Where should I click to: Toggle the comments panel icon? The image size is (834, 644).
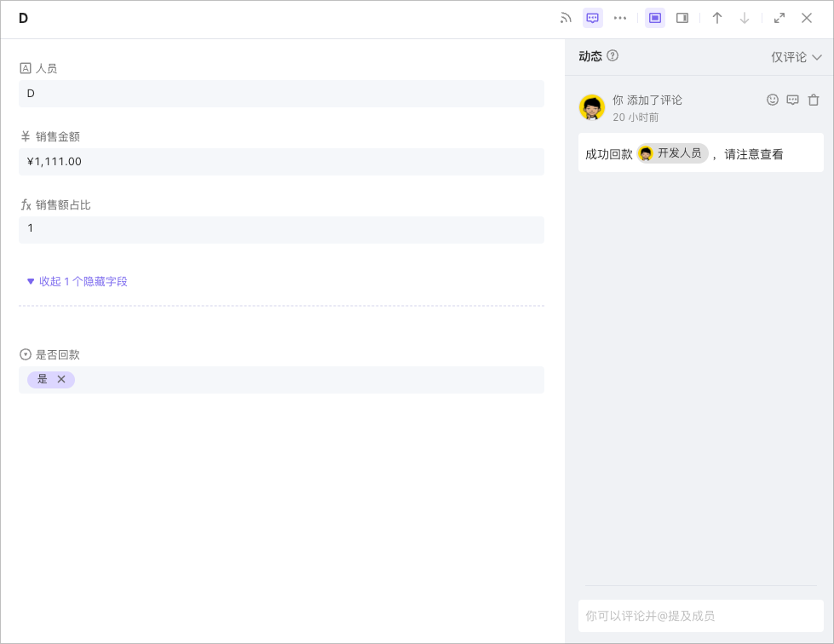pos(592,17)
